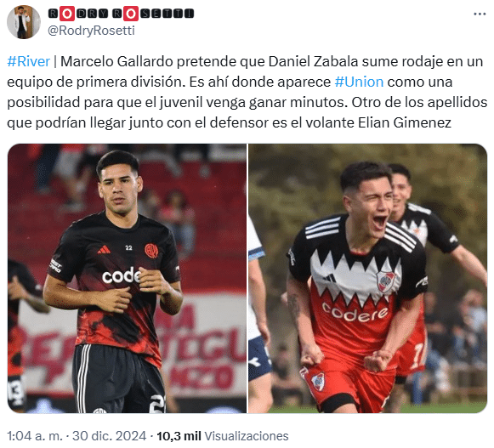Viewport: 494px width, 448px height.
Task: Open left photo of player in black shirt
Action: pyautogui.click(x=127, y=278)
